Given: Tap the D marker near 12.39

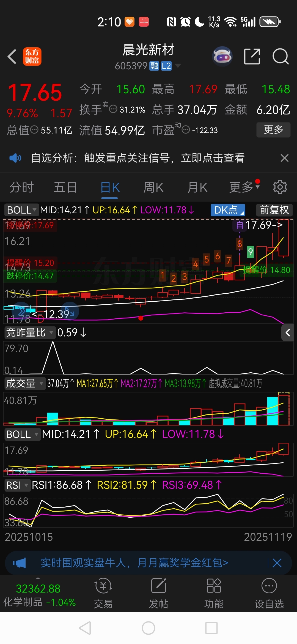Looking at the screenshot, I should (41, 319).
